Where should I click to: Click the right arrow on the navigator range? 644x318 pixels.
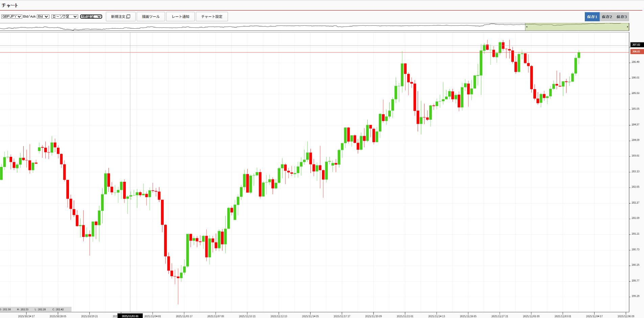pyautogui.click(x=627, y=27)
